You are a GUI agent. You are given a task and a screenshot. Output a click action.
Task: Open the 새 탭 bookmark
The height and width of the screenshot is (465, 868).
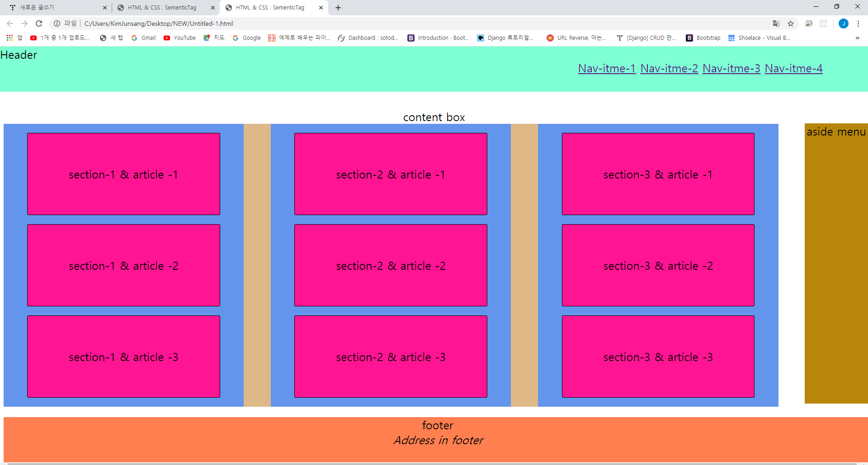tap(111, 38)
